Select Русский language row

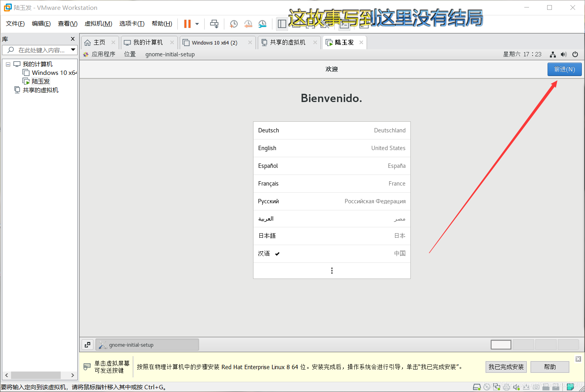tap(332, 201)
